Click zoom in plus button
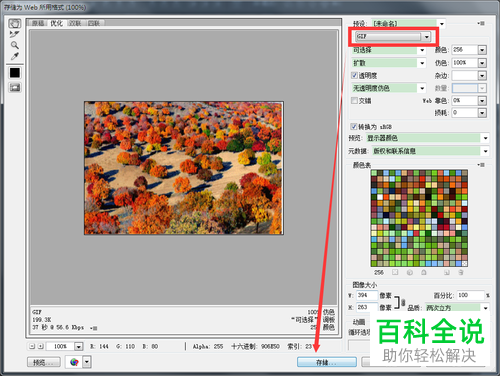Viewport: 500px width, 376px height. pos(41,346)
